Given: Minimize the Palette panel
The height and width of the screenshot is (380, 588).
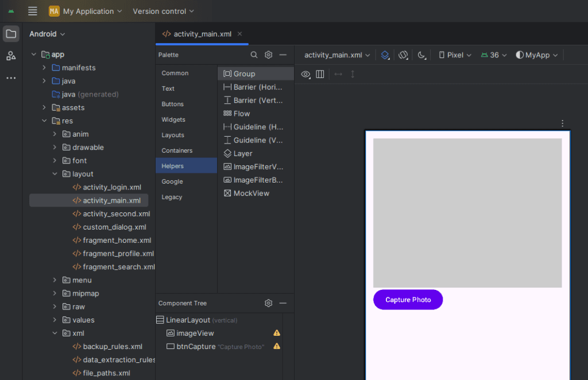Looking at the screenshot, I should (283, 55).
